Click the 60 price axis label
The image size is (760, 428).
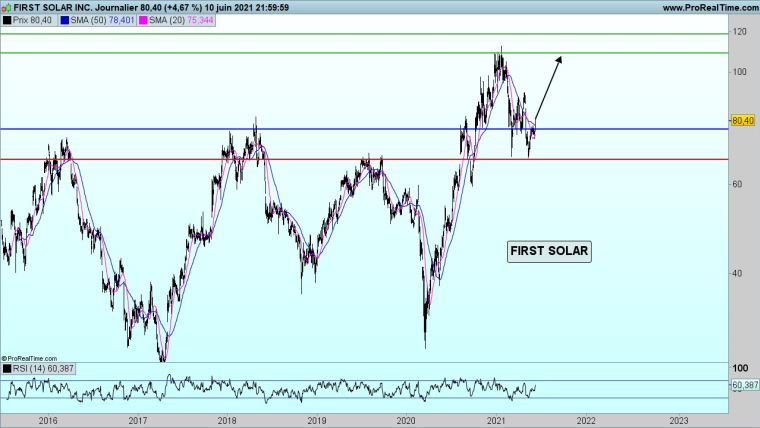737,184
